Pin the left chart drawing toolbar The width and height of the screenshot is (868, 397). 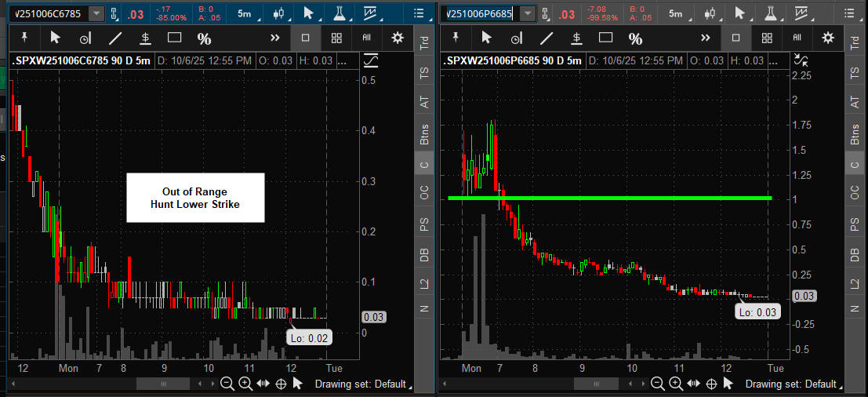(x=24, y=37)
